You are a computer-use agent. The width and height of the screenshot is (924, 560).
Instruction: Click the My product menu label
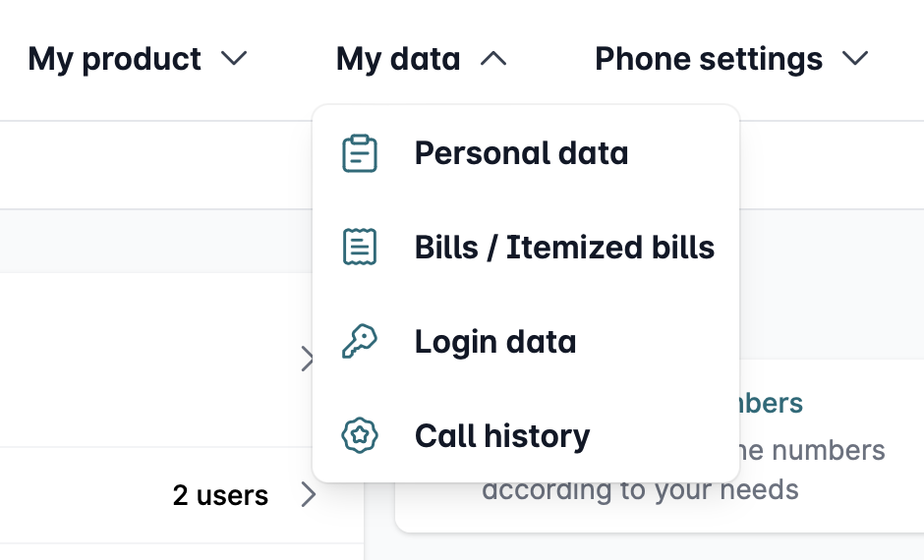tap(115, 59)
